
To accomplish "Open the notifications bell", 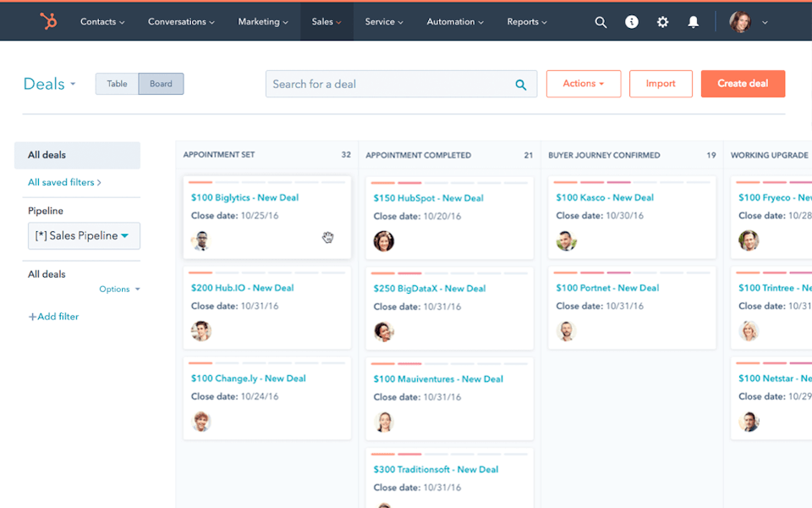I will click(693, 22).
